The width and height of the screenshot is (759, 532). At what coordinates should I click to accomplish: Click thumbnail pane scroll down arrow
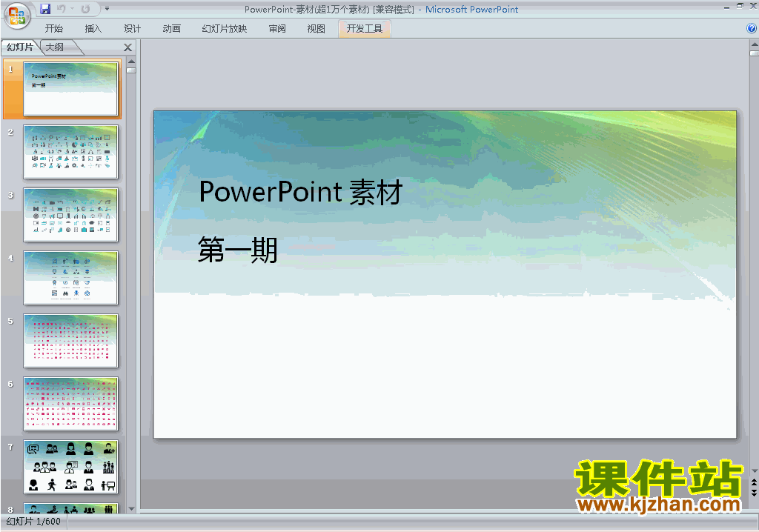(131, 509)
